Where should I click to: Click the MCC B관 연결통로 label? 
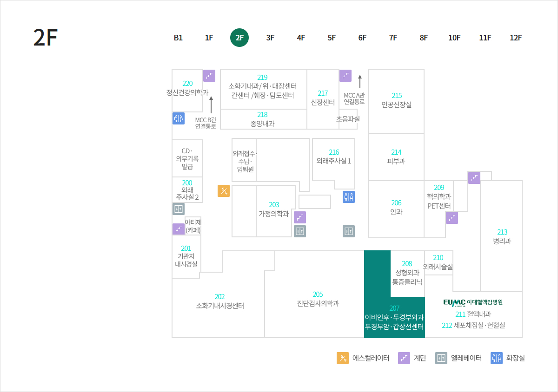tap(206, 123)
